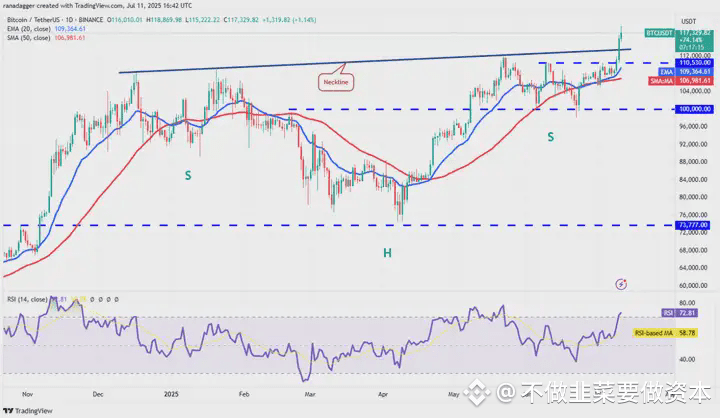
Task: Click the 110,530.00 price level label
Action: pyautogui.click(x=694, y=62)
